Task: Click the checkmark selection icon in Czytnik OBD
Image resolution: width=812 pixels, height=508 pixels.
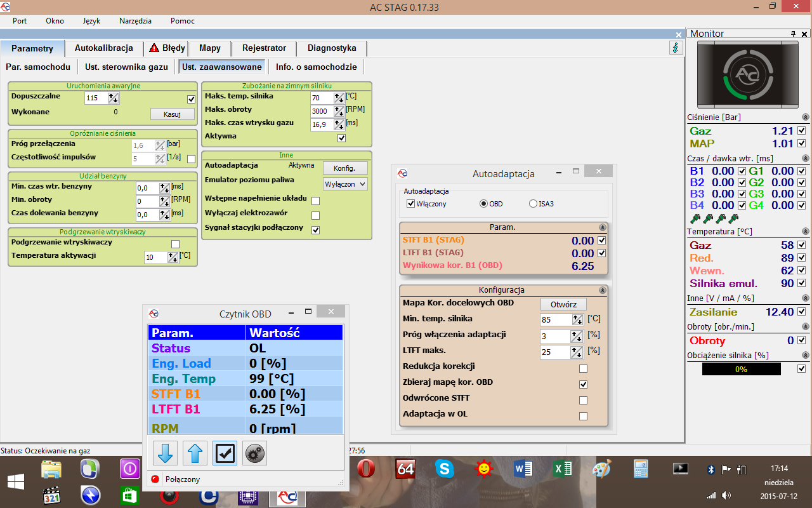Action: tap(225, 453)
